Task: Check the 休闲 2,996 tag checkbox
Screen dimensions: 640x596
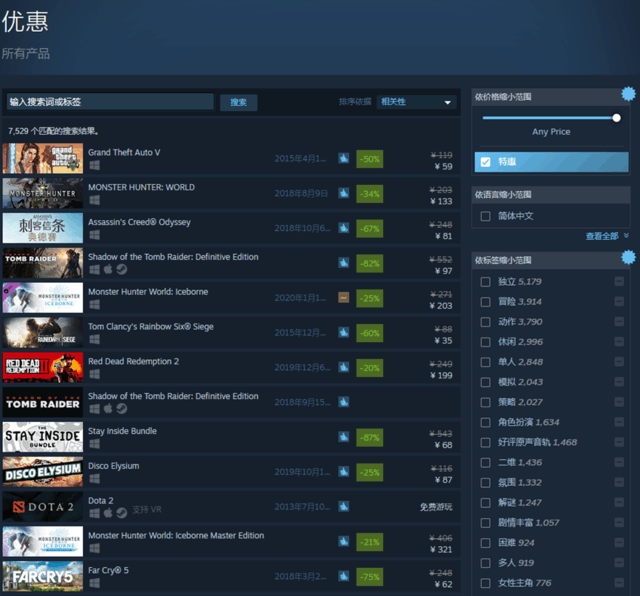Action: (485, 342)
